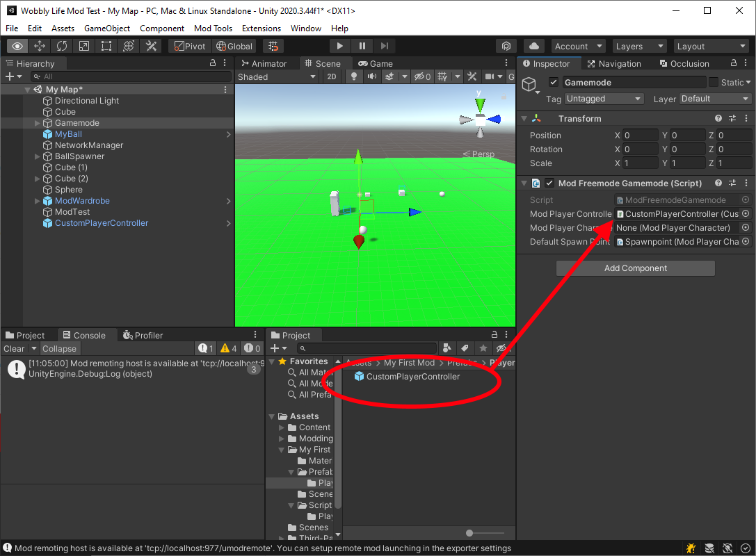Toggle warning messages filter in console
The image size is (756, 556).
(x=229, y=348)
